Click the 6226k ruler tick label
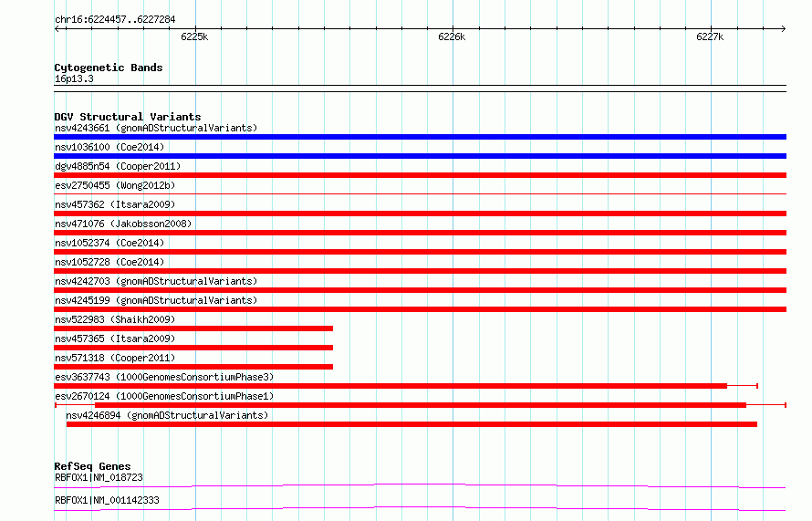 coord(452,36)
